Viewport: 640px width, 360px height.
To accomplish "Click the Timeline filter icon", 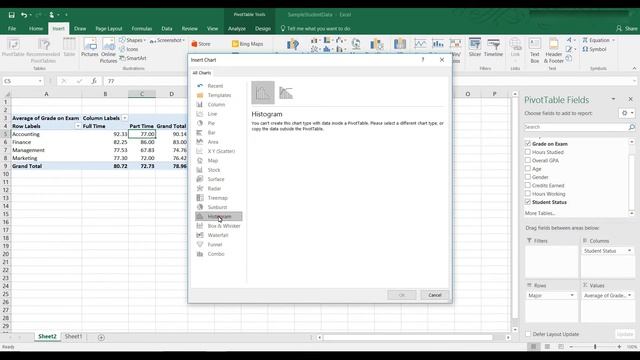I will pos(493,47).
